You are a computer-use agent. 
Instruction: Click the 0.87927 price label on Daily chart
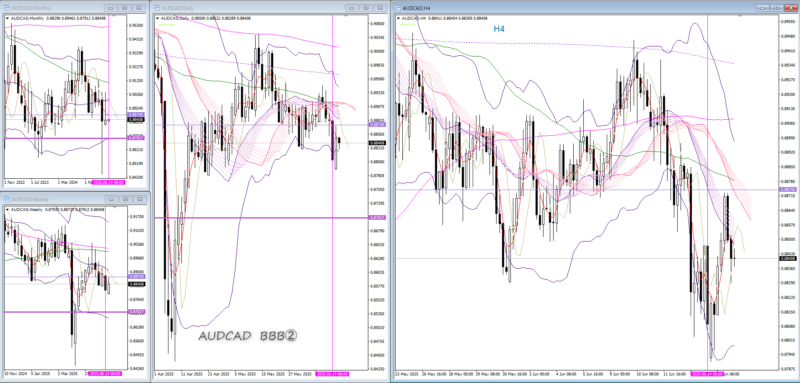(x=379, y=218)
